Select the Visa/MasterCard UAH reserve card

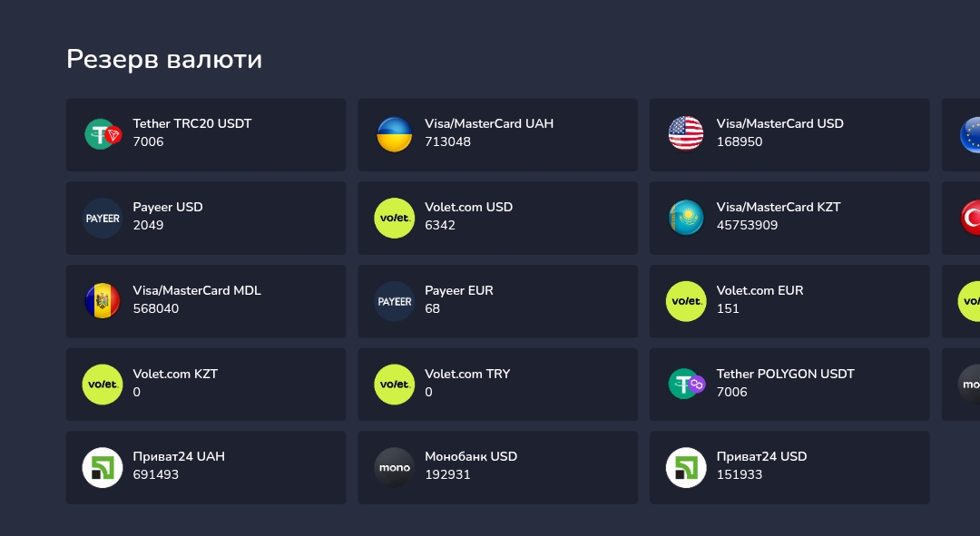click(497, 134)
